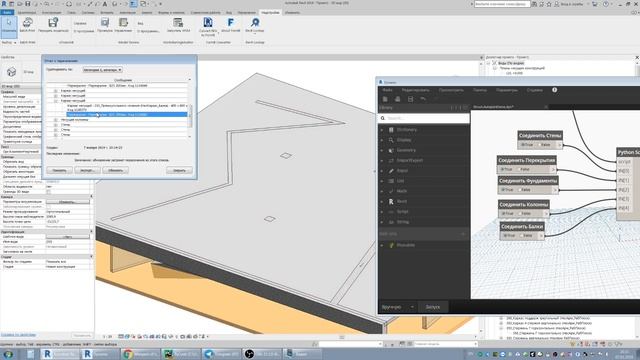Click the Закрыть button in warnings dialog
This screenshot has height=360, width=640.
tap(179, 170)
